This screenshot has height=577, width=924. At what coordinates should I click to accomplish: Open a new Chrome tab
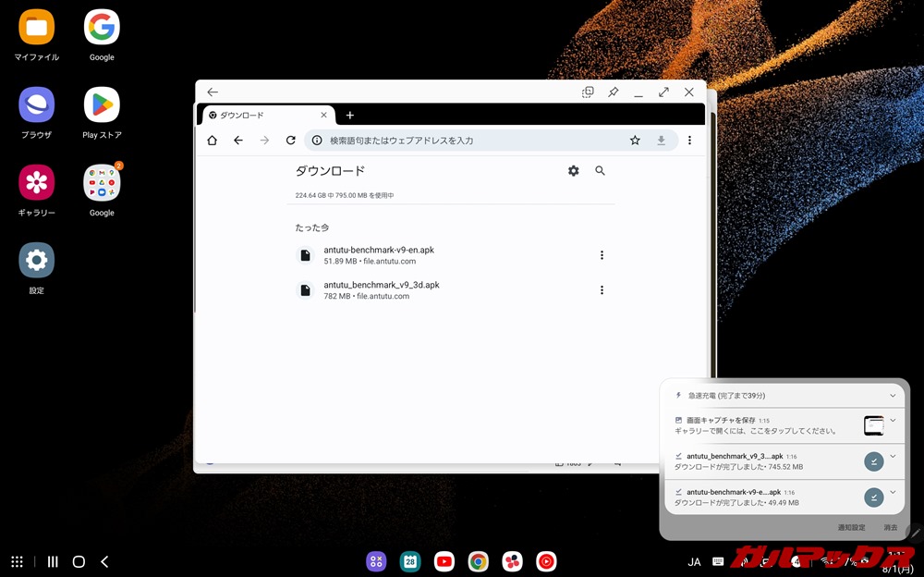pos(350,116)
